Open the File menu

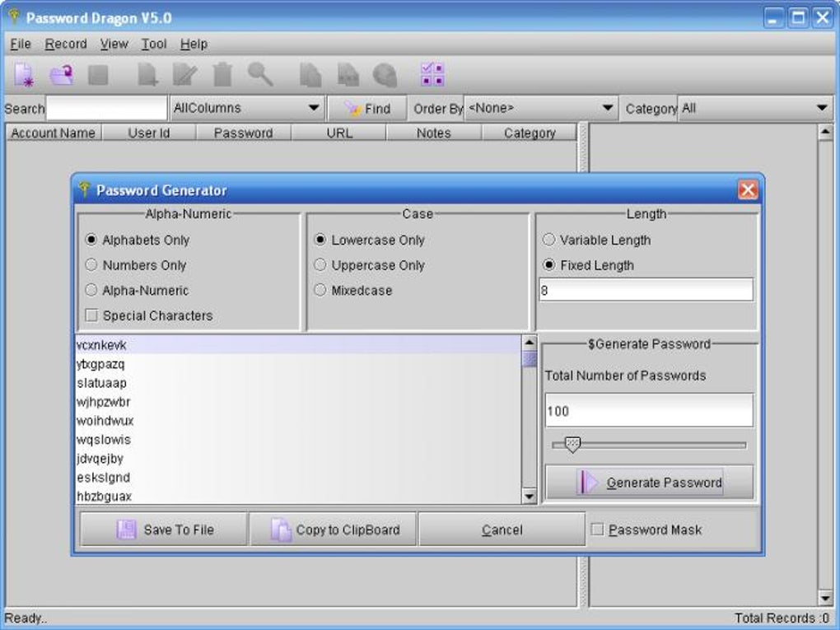tap(21, 44)
